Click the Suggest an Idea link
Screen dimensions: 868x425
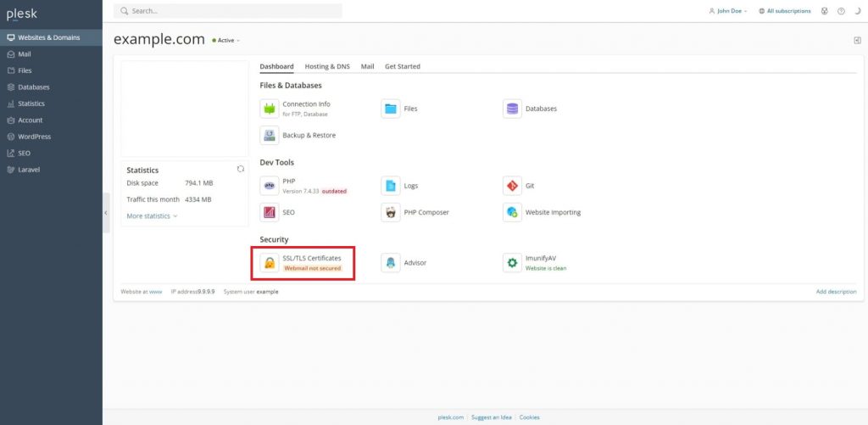pos(492,417)
